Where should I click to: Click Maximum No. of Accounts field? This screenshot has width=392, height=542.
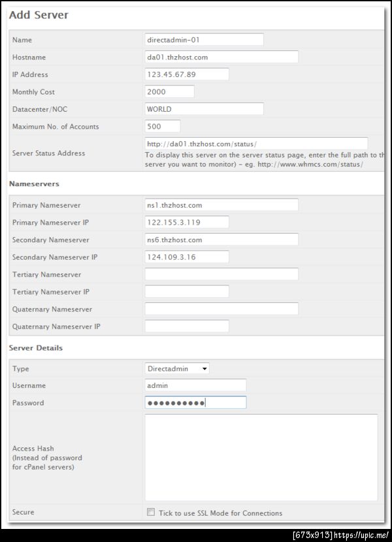point(163,126)
